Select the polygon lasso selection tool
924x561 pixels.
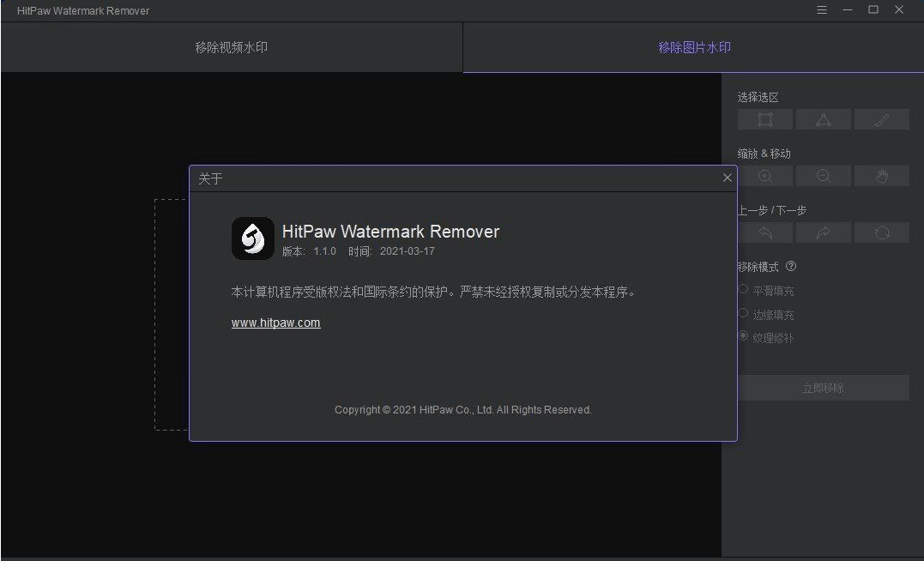[x=824, y=119]
